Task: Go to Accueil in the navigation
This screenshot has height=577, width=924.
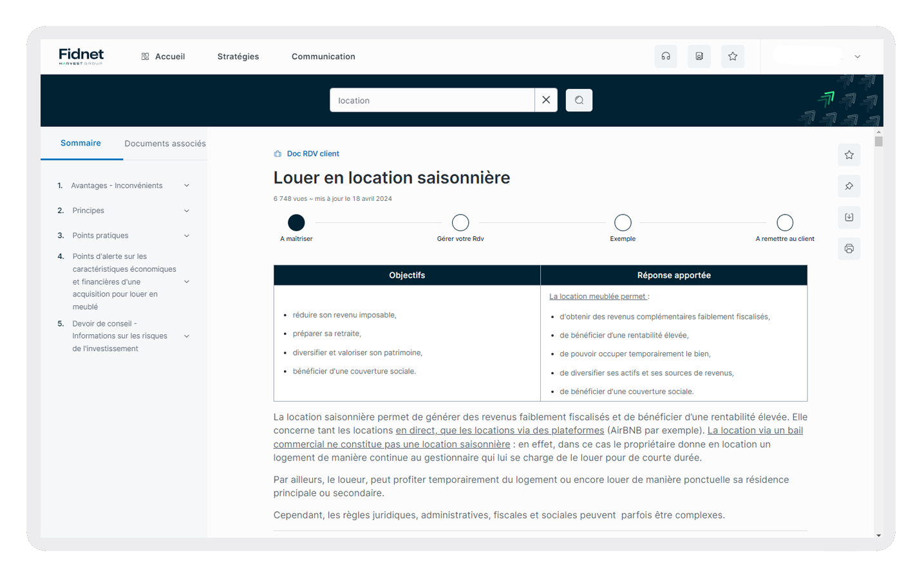Action: pos(170,57)
